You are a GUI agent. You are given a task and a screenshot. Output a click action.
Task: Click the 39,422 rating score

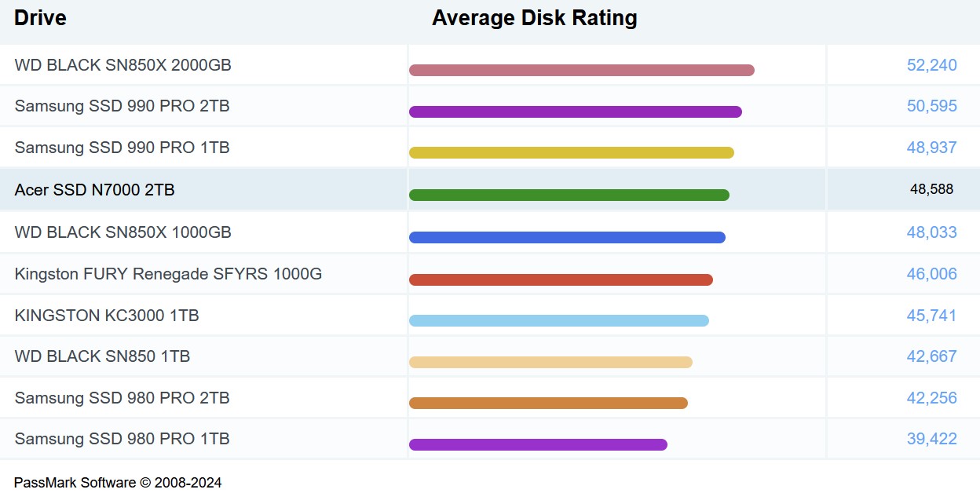pyautogui.click(x=931, y=439)
